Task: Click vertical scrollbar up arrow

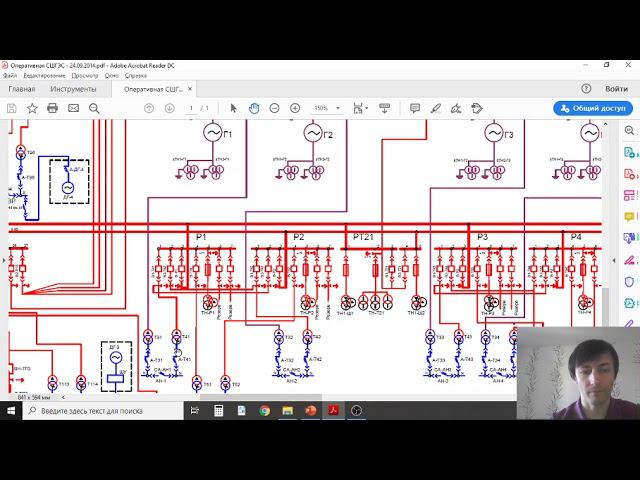Action: [605, 124]
